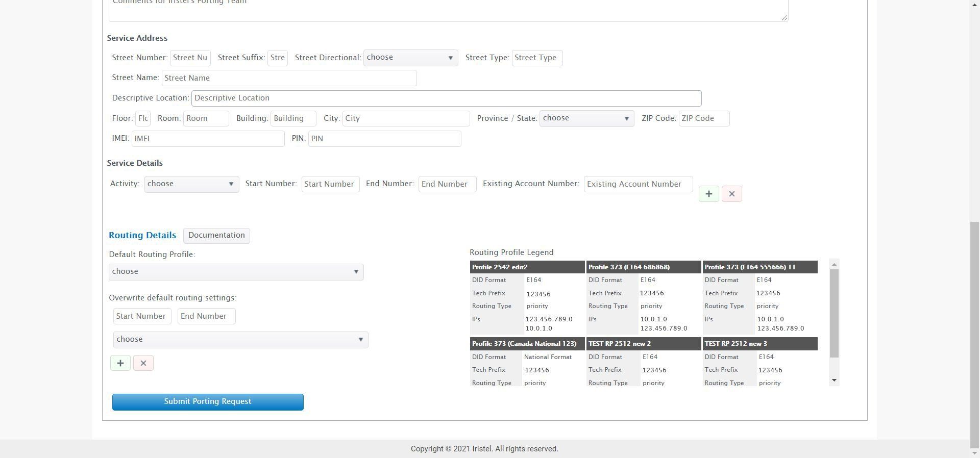Screen dimensions: 980x458
Task: Remove the routing overwrite row with the X icon
Action: point(143,363)
